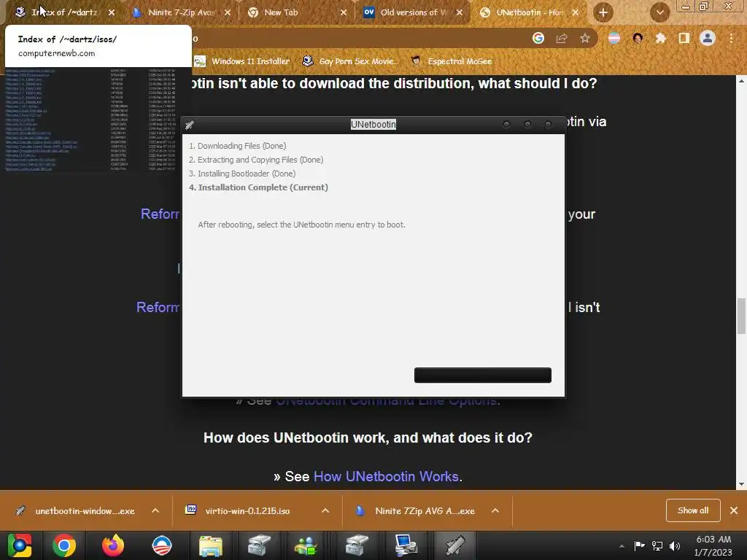Click the Google icon in address bar
The height and width of the screenshot is (560, 747).
pos(538,38)
